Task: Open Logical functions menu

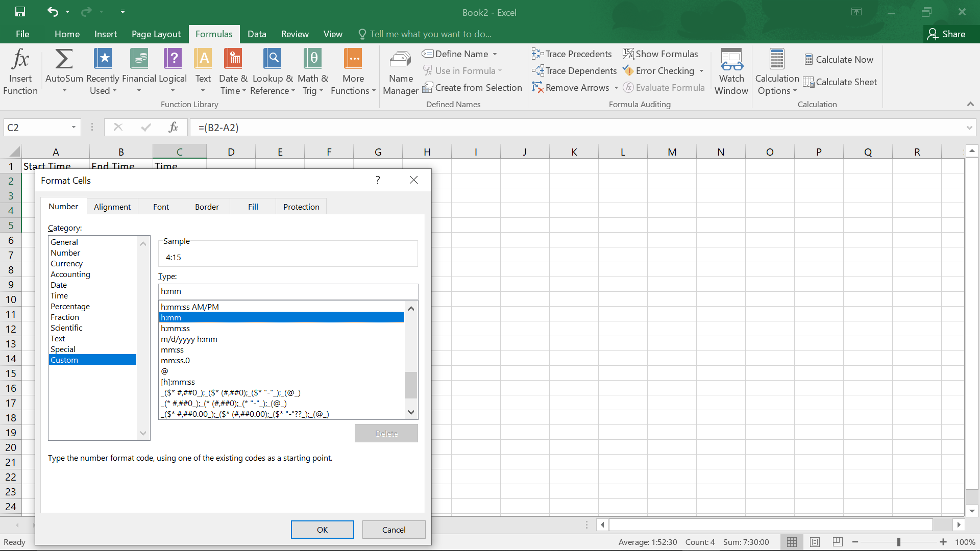Action: click(x=173, y=71)
